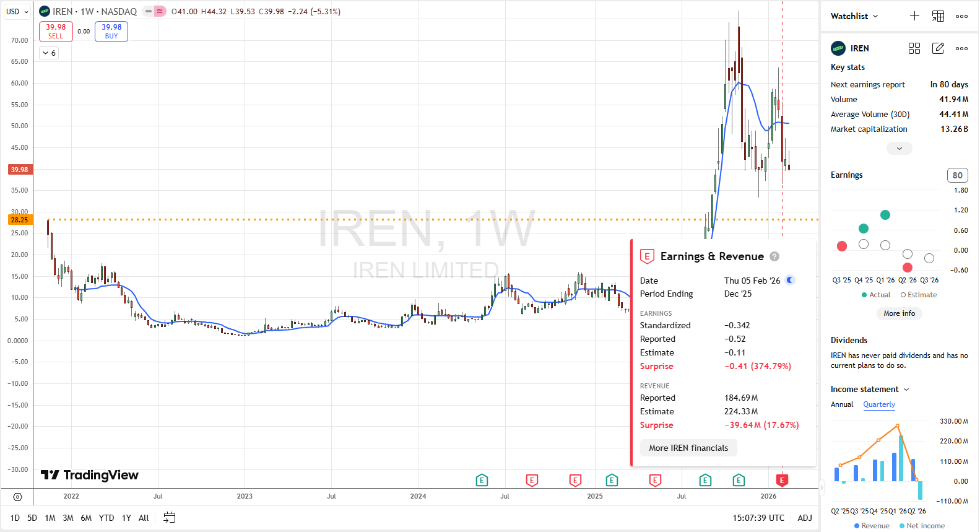Open the Go to date calendar icon
The height and width of the screenshot is (532, 980).
(x=169, y=518)
